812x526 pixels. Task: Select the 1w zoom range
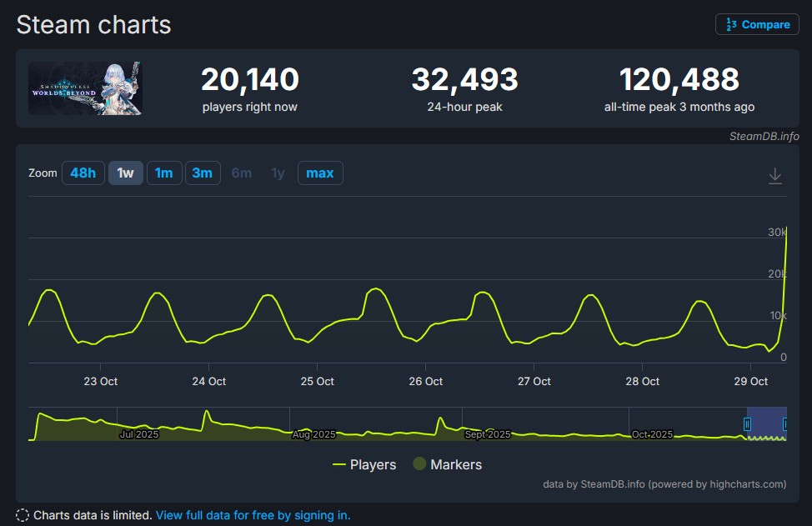click(125, 173)
